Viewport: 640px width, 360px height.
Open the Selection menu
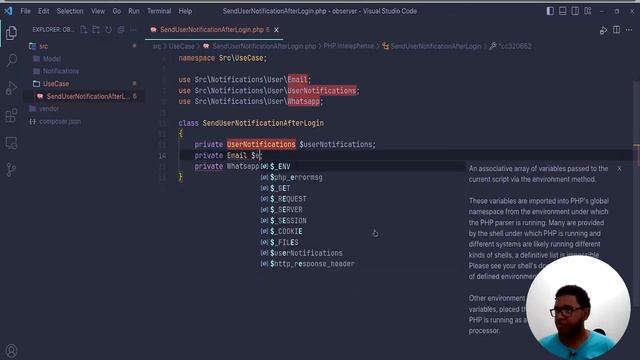70,11
